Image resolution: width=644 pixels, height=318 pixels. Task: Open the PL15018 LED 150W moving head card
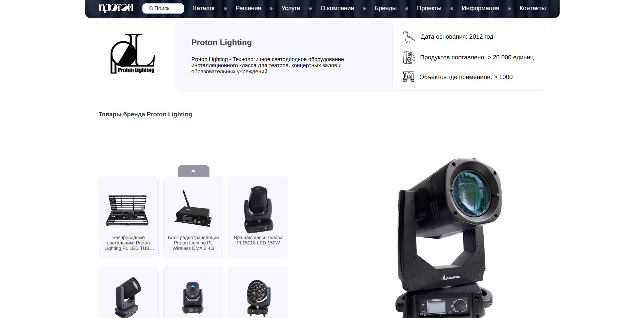[x=258, y=217]
